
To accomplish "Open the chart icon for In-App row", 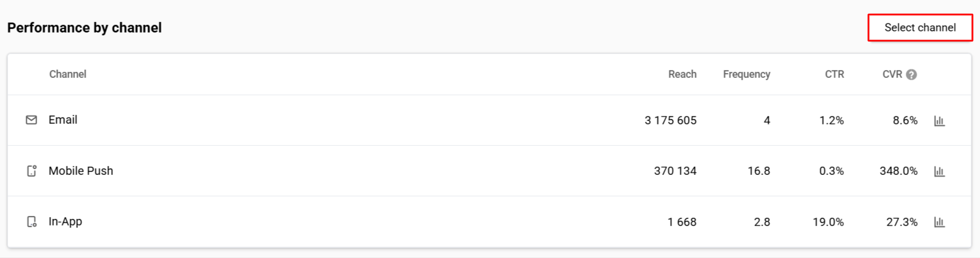I will coord(939,222).
